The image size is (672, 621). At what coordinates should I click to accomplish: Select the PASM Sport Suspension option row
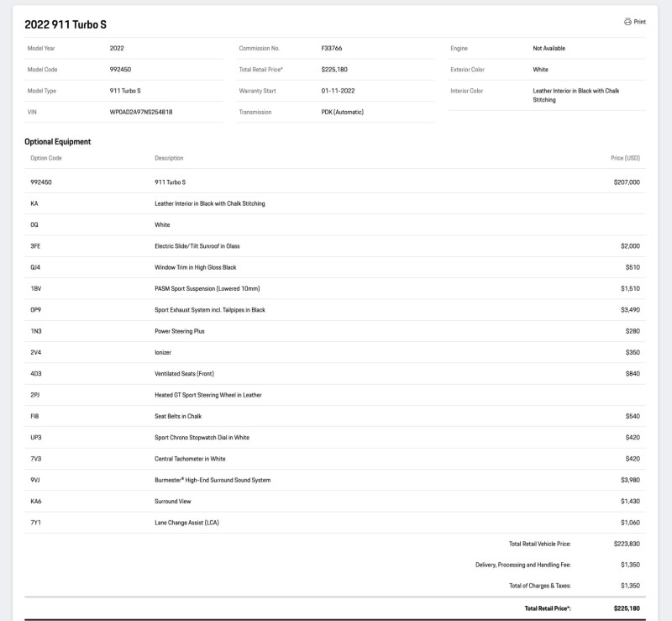tap(335, 288)
